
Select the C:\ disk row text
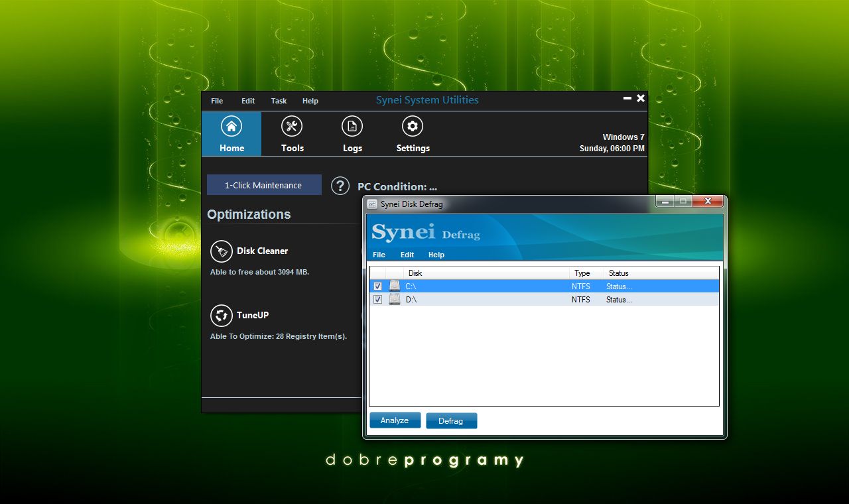(411, 286)
